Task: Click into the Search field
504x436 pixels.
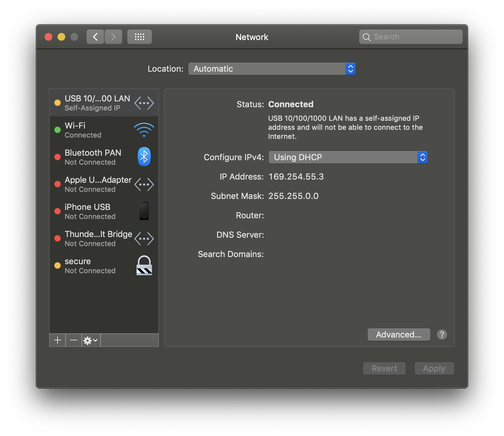Action: pos(411,37)
